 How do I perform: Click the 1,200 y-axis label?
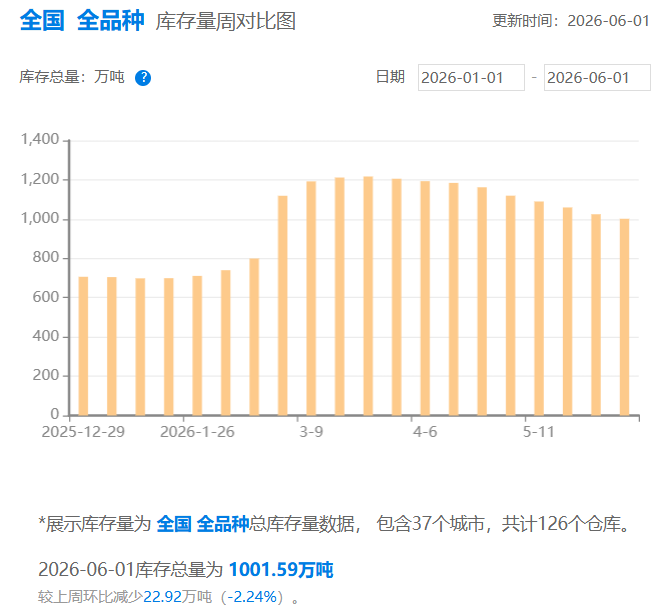click(x=40, y=179)
